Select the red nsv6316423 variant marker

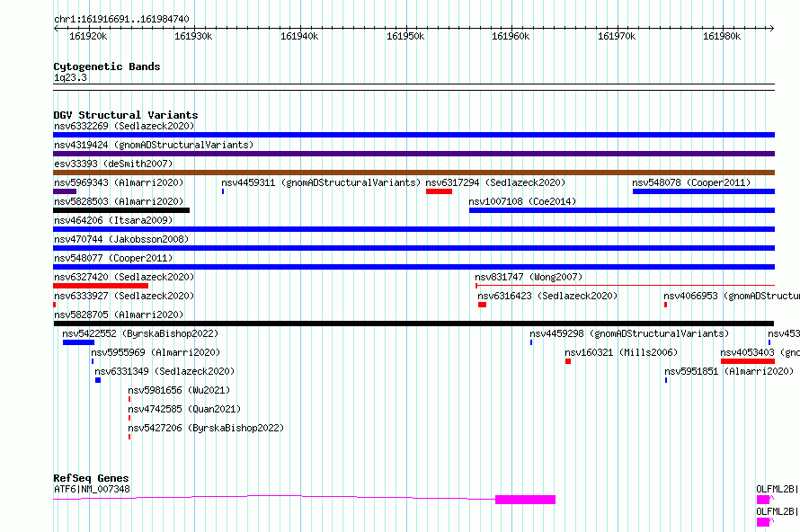(482, 305)
